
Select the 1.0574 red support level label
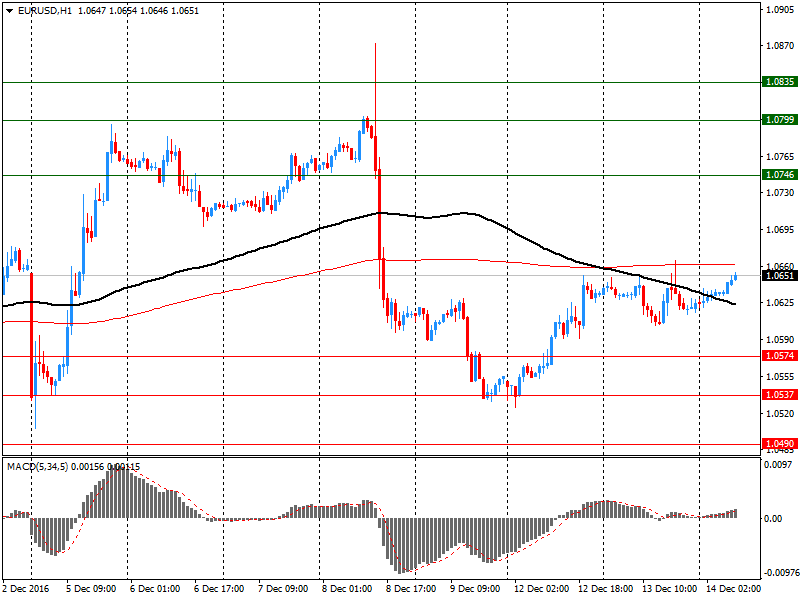(779, 356)
